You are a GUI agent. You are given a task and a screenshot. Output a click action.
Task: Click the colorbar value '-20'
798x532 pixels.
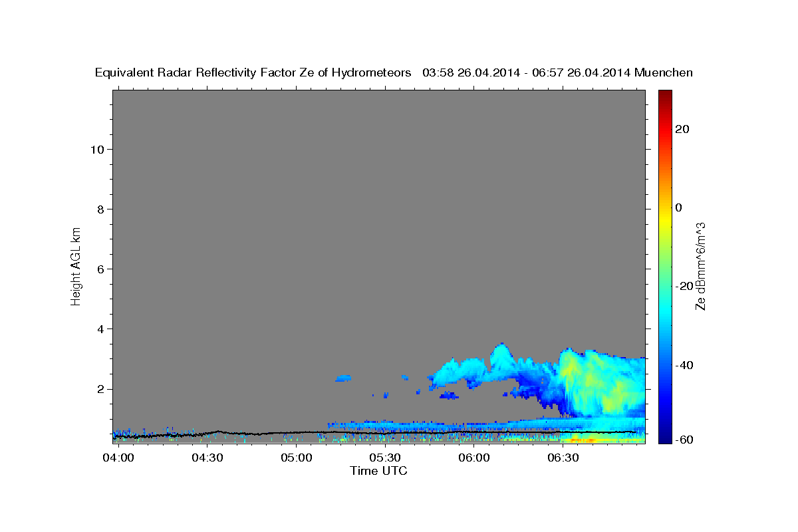click(684, 286)
